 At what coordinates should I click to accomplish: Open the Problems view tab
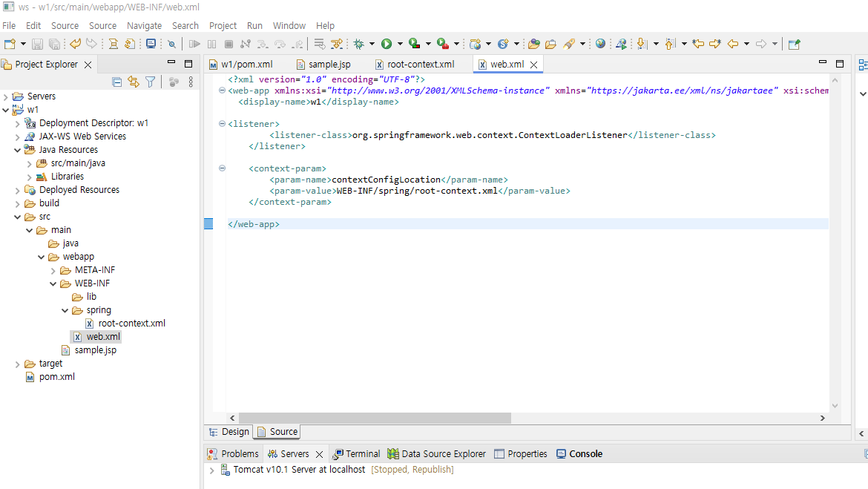pos(233,453)
